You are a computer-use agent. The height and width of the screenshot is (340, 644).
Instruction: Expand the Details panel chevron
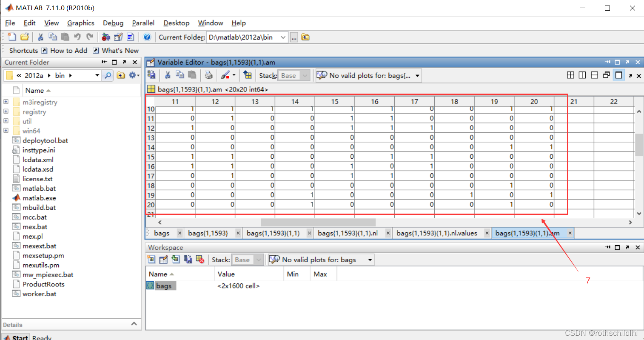tap(134, 324)
